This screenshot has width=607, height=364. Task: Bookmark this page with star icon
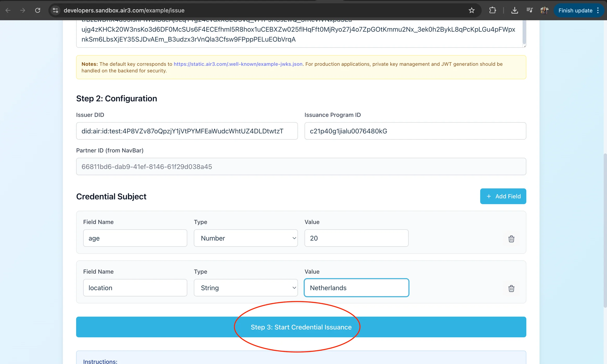[x=471, y=10]
